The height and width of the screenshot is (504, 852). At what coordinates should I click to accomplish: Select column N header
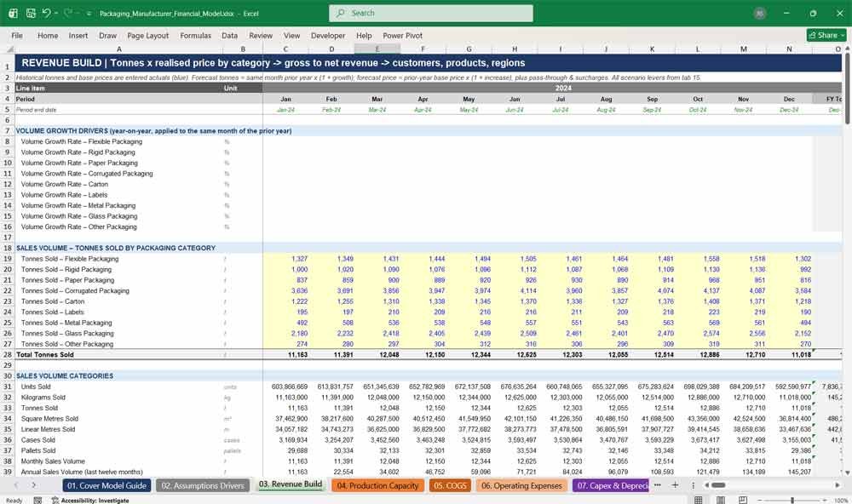(x=789, y=49)
